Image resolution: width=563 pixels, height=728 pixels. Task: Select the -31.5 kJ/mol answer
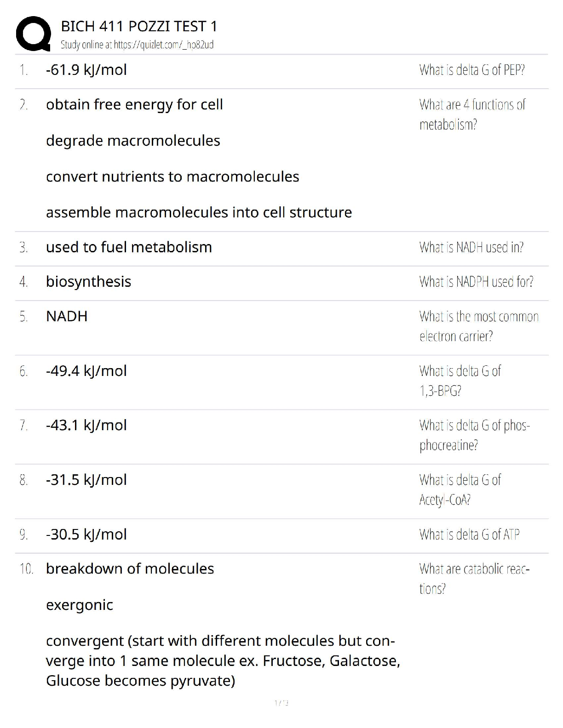pos(86,480)
